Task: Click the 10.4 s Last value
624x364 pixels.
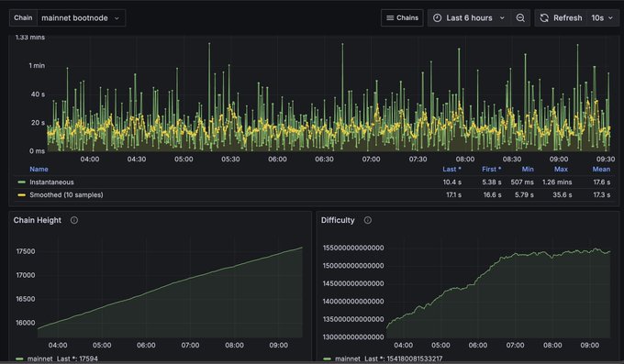Action: pyautogui.click(x=452, y=182)
